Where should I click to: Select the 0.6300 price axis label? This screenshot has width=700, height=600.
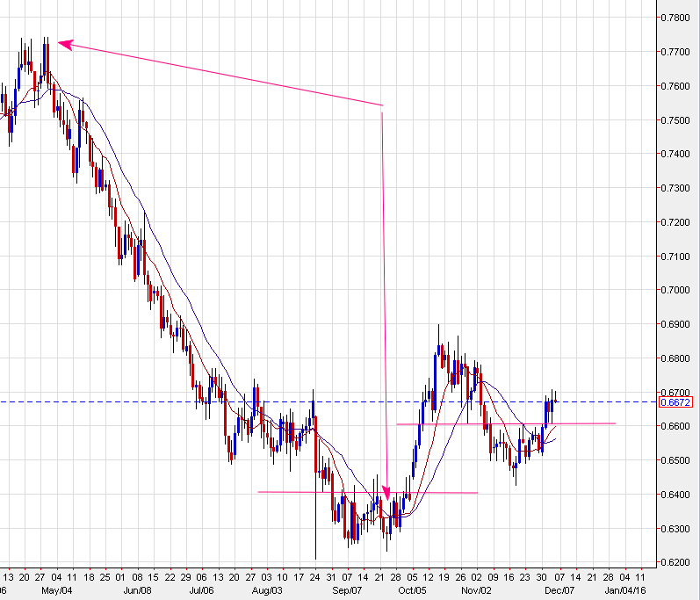click(x=675, y=529)
